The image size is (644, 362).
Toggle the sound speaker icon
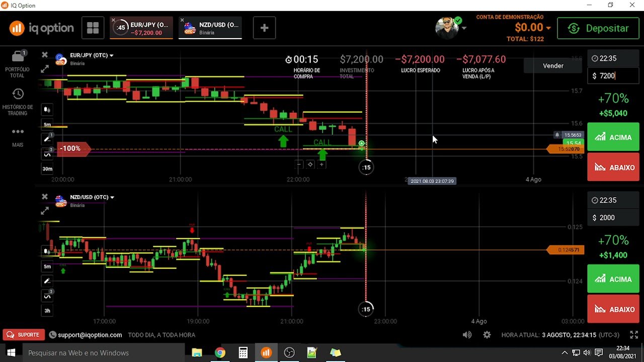pos(467,335)
